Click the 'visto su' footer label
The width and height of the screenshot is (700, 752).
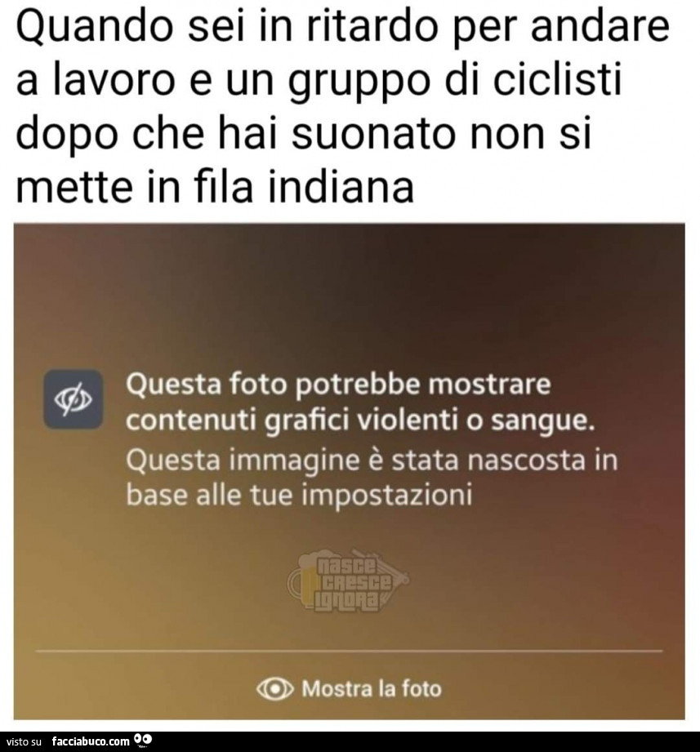click(24, 741)
